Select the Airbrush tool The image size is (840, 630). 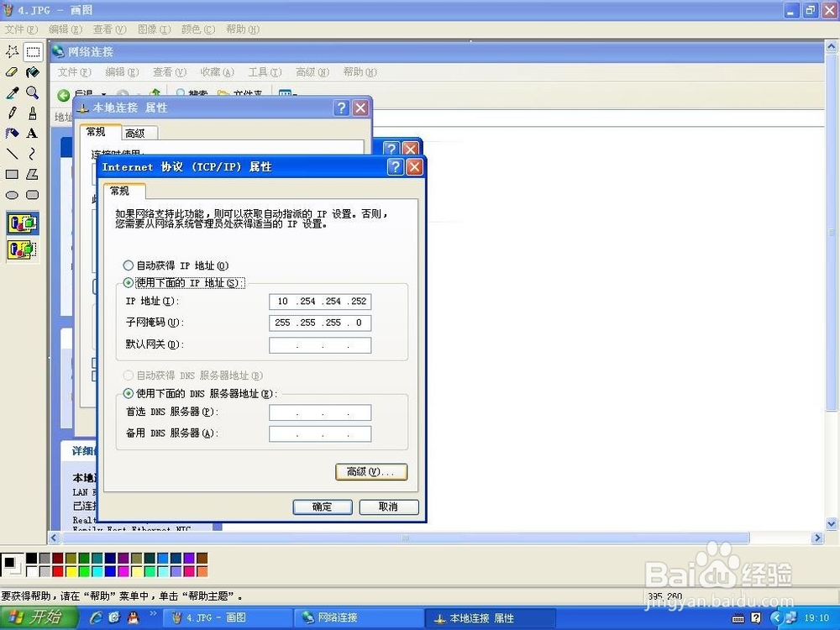pyautogui.click(x=12, y=134)
